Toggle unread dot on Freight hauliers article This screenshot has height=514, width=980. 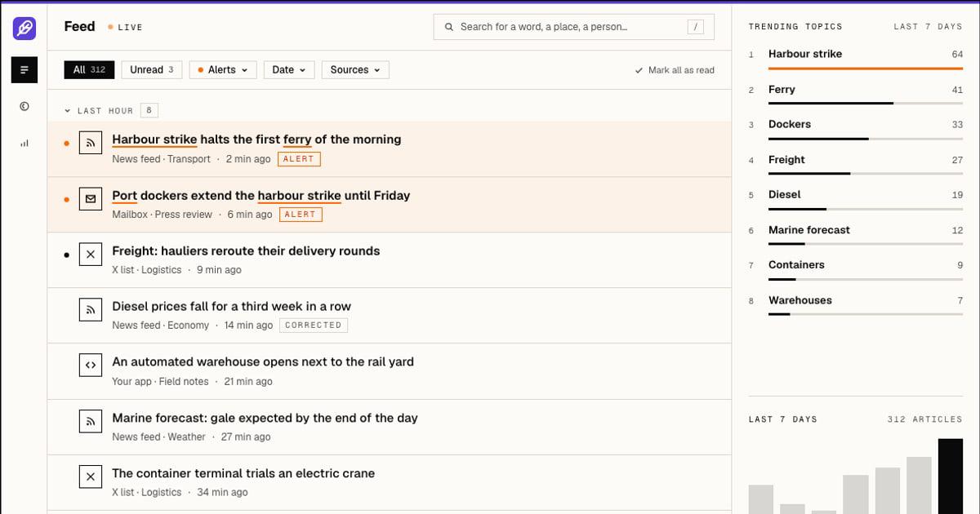66,255
